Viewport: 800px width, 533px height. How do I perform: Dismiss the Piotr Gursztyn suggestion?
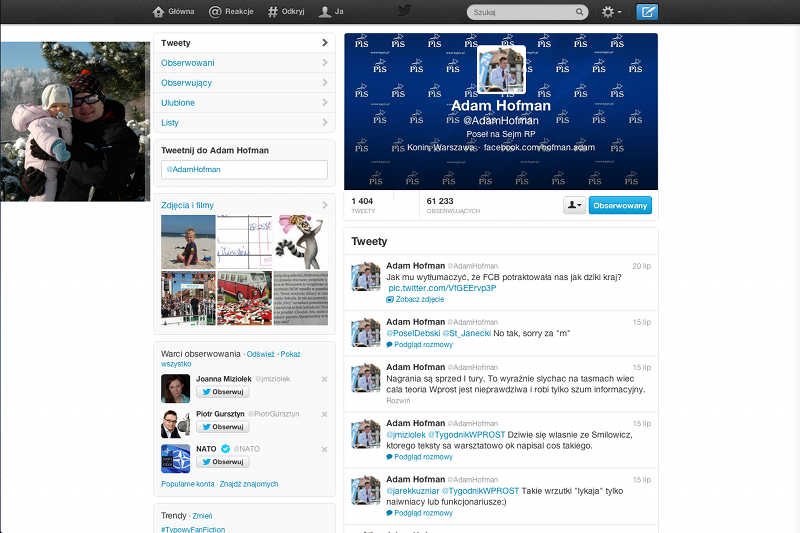[x=324, y=414]
